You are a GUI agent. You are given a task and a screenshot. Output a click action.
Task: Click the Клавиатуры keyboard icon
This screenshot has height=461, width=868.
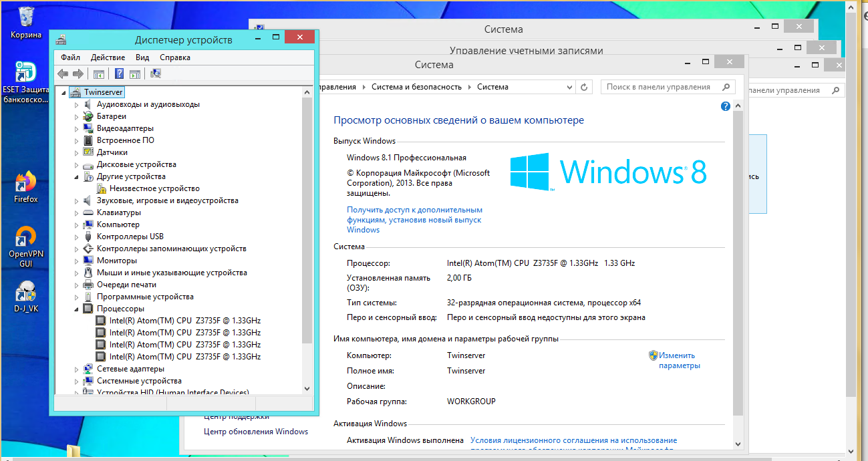[x=88, y=212]
